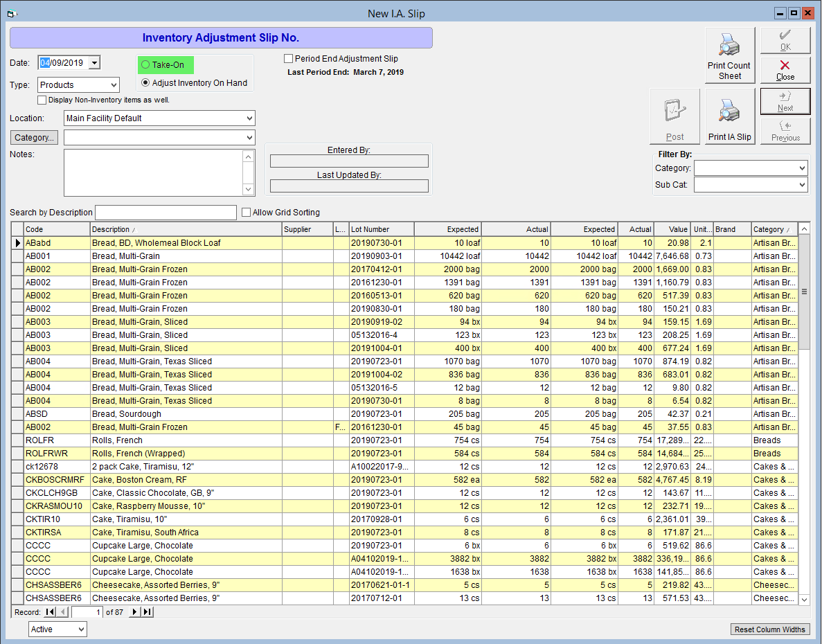Open the Active status dropdown

pyautogui.click(x=81, y=629)
